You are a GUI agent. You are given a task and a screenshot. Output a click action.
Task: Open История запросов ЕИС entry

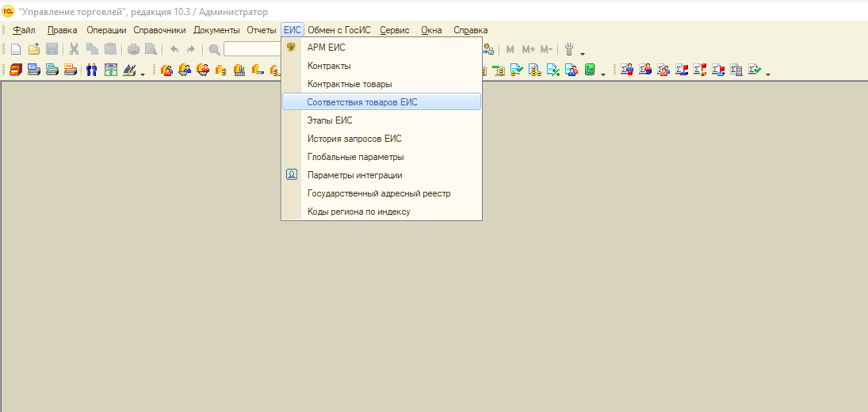pyautogui.click(x=381, y=138)
